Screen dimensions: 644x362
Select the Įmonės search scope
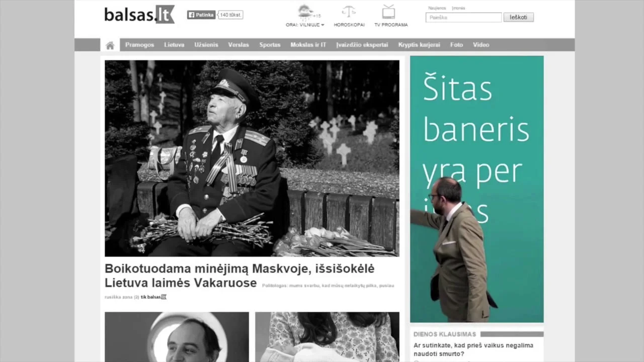pyautogui.click(x=458, y=8)
